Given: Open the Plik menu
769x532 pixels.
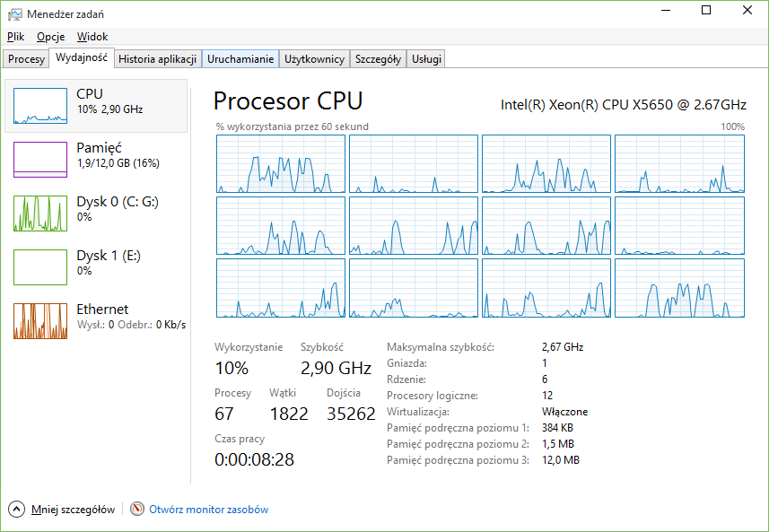Looking at the screenshot, I should tap(15, 37).
